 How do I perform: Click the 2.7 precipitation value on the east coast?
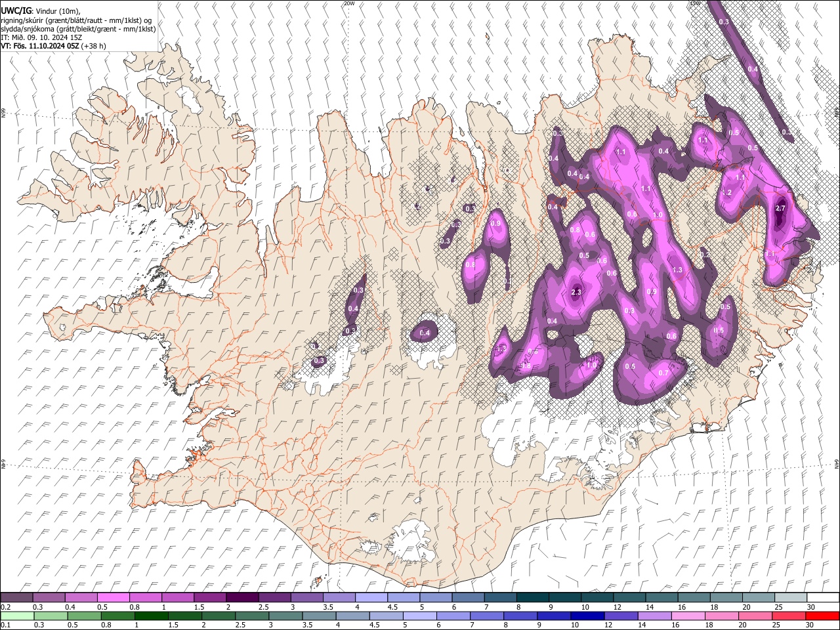point(780,208)
